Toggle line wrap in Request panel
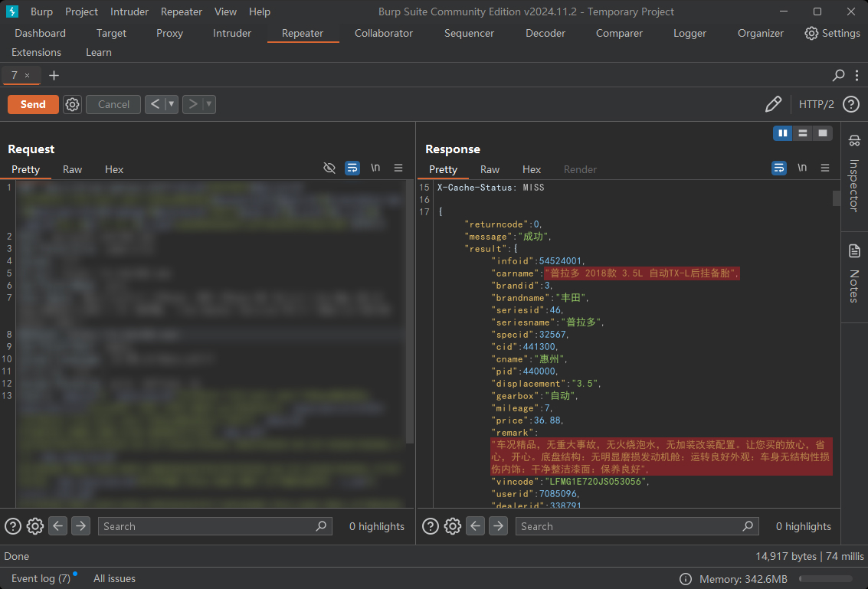The width and height of the screenshot is (868, 589). [x=352, y=168]
